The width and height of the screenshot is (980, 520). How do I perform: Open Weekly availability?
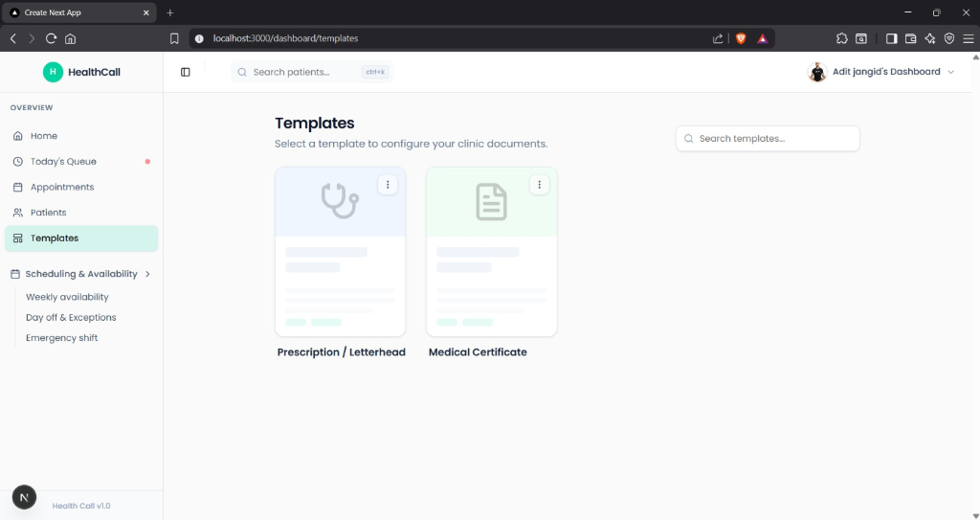(x=67, y=297)
